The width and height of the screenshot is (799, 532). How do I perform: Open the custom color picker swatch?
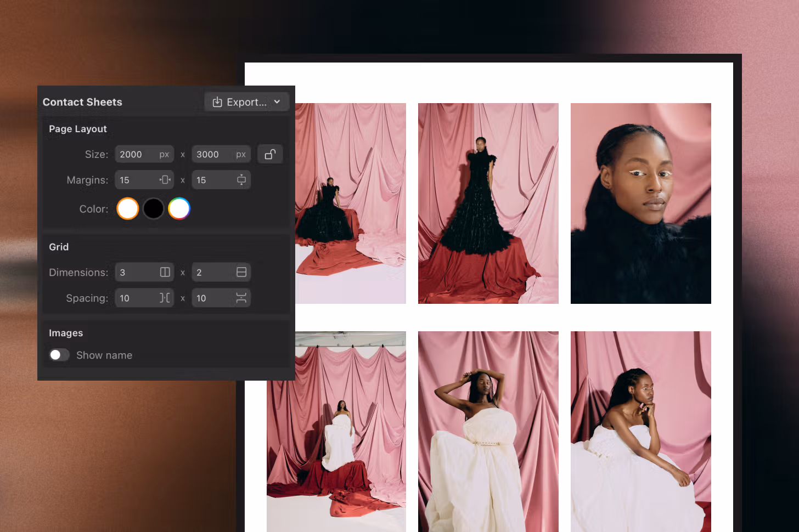click(x=179, y=209)
